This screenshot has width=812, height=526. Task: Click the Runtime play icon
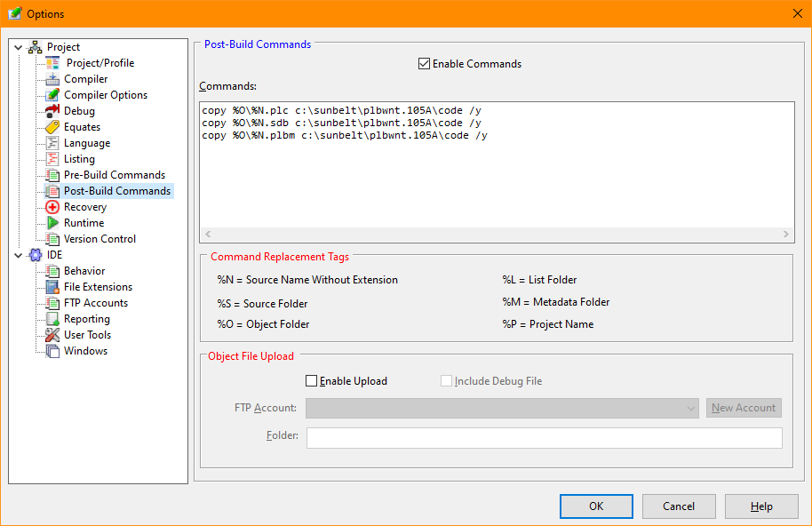coord(52,223)
